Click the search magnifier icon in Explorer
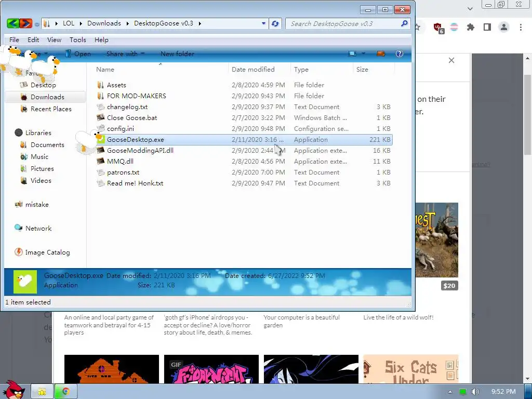This screenshot has height=399, width=532. tap(404, 23)
